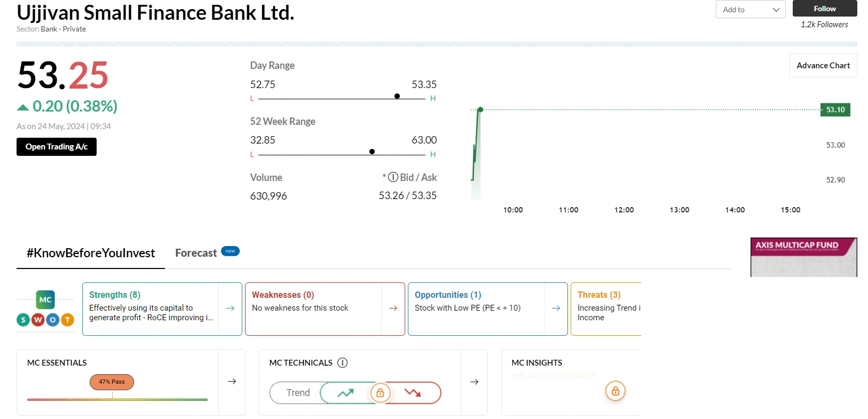The height and width of the screenshot is (419, 868).
Task: Click the Threats (3) heading
Action: click(x=599, y=295)
